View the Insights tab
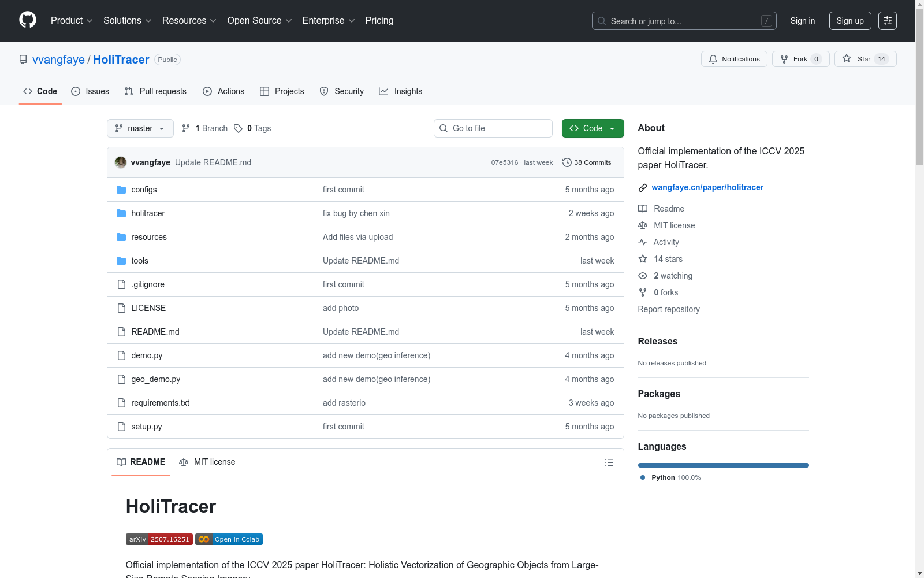Viewport: 924px width, 578px height. tap(400, 91)
